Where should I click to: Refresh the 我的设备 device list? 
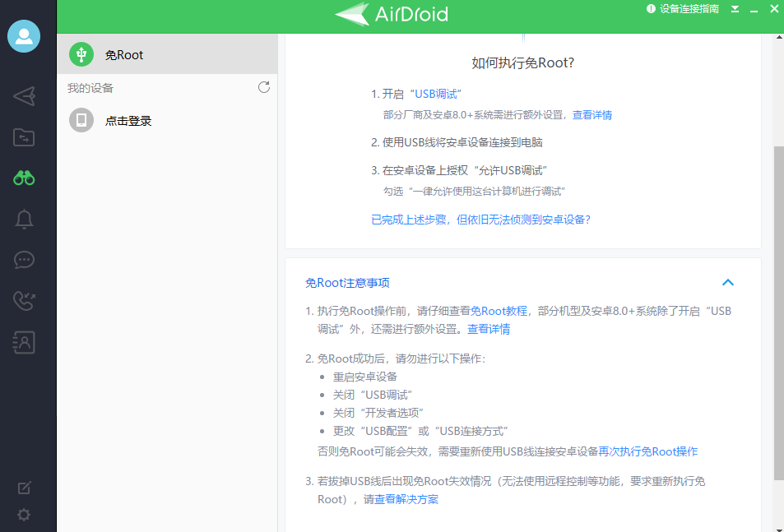click(264, 87)
